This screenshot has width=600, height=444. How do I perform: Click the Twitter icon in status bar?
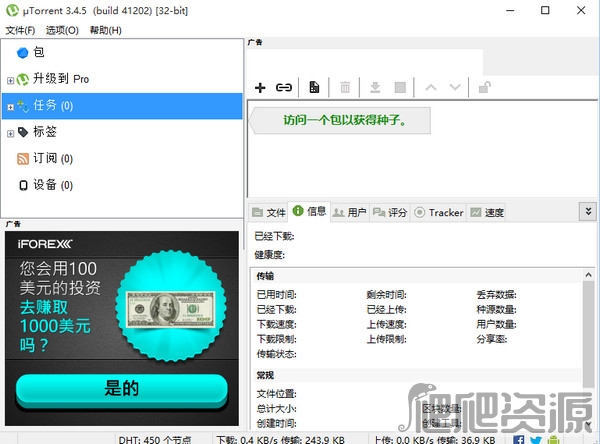[x=536, y=440]
